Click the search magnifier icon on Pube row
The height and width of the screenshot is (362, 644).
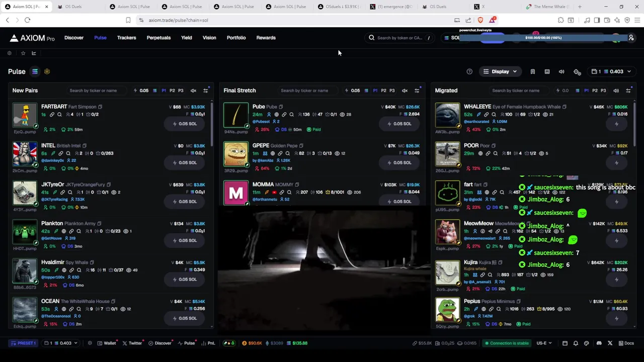(x=291, y=114)
